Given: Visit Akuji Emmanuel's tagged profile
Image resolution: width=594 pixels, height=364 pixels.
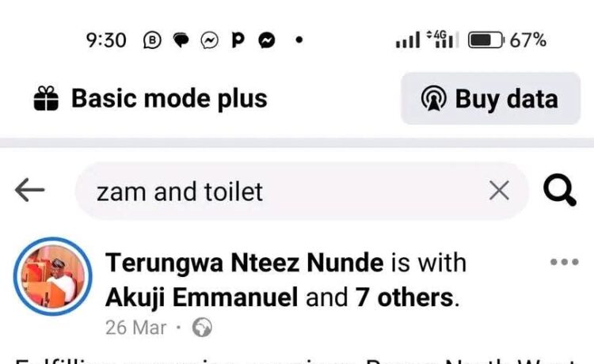Looking at the screenshot, I should tap(202, 298).
